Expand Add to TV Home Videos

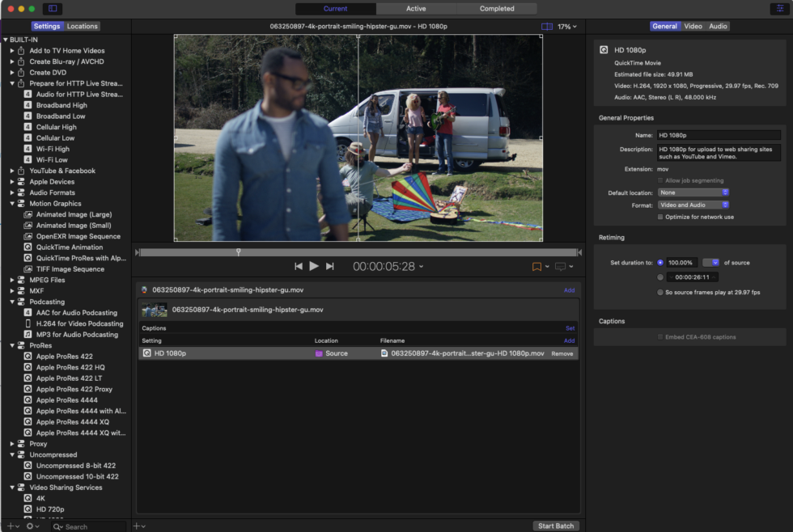(x=12, y=50)
